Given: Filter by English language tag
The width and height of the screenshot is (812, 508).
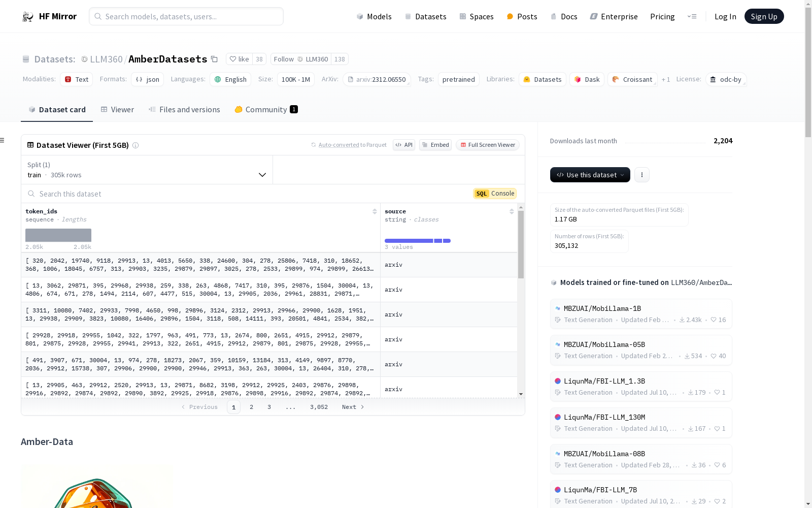Looking at the screenshot, I should pos(230,79).
